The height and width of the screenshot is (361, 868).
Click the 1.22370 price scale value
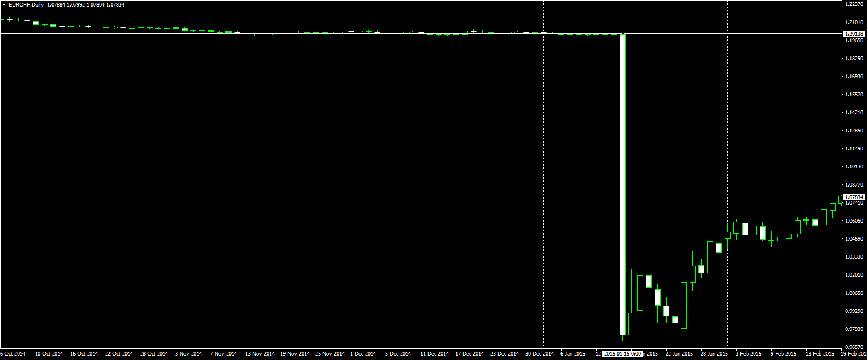pos(854,4)
